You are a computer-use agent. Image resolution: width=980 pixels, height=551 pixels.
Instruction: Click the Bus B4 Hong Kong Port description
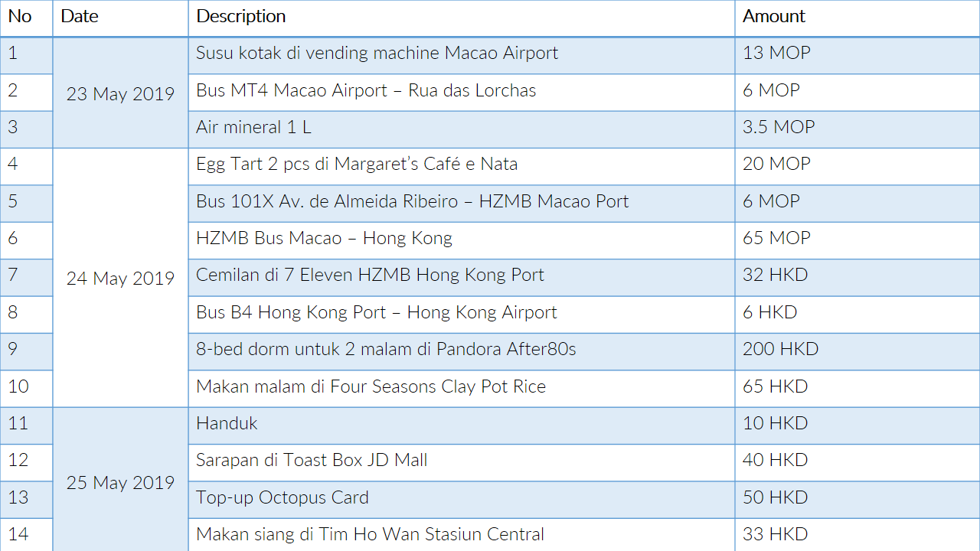coord(376,312)
